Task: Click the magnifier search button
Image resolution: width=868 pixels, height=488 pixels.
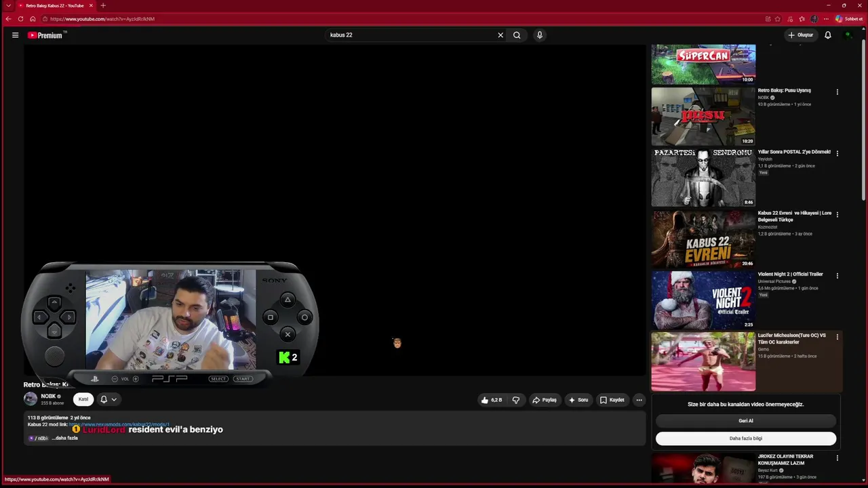Action: click(517, 35)
